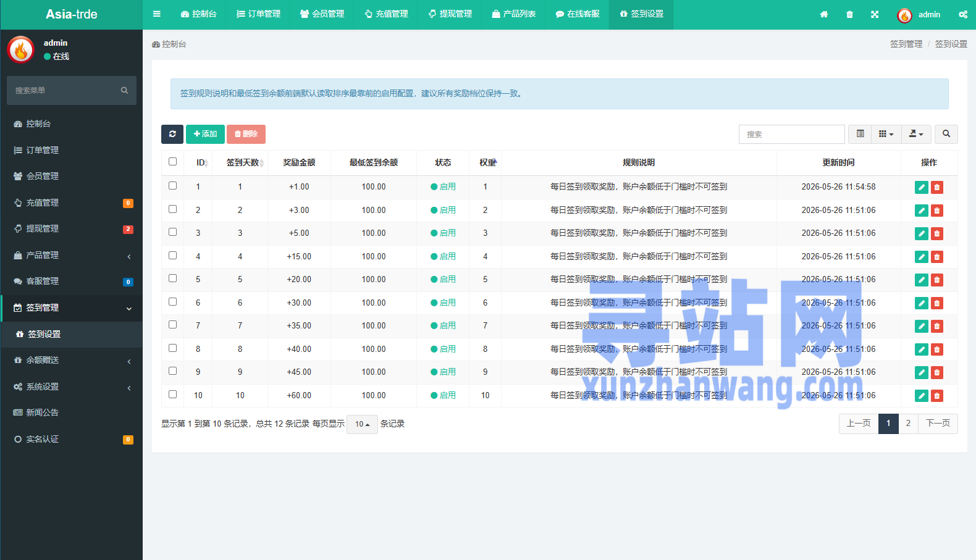Delete the row with ID 10
Screen dimensions: 976x560
coord(937,396)
